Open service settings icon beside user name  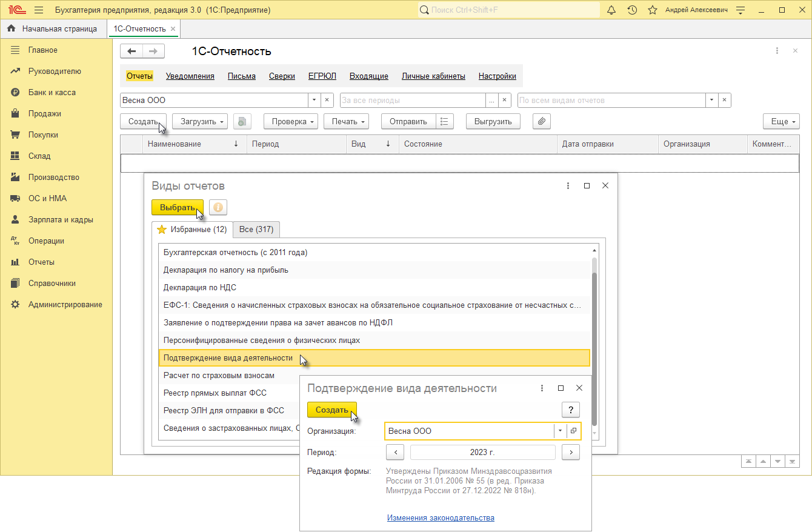tap(740, 10)
